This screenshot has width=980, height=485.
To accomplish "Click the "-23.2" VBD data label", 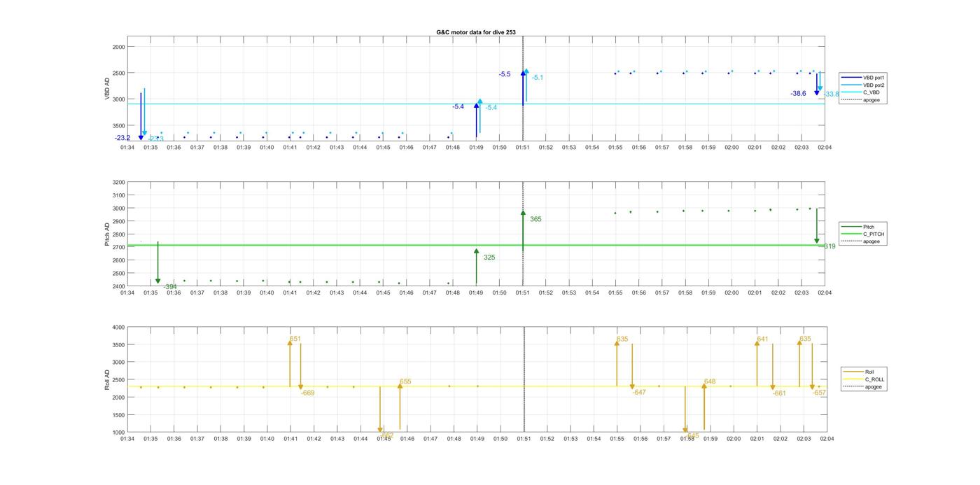I will [122, 138].
